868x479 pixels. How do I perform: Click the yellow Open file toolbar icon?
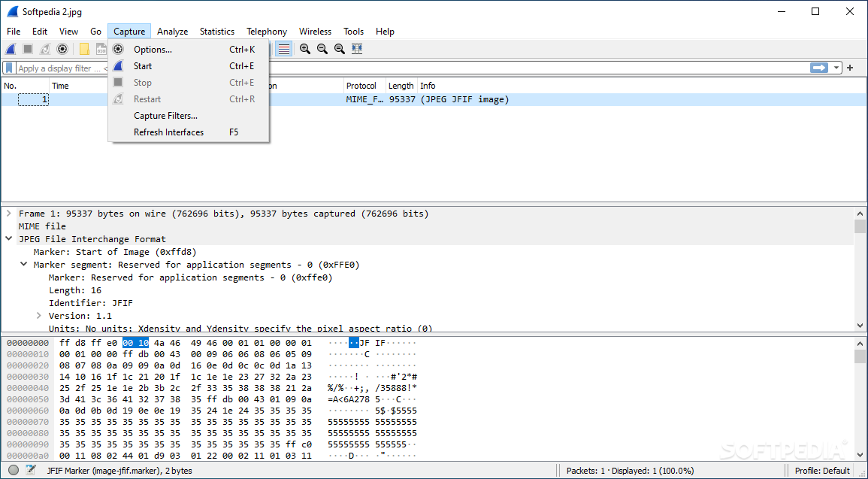[84, 50]
